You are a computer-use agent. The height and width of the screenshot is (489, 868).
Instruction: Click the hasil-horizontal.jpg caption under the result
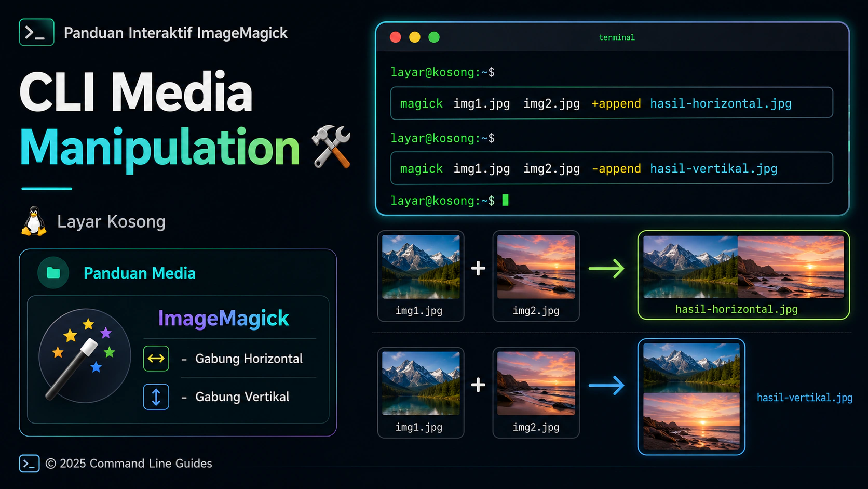pos(736,309)
